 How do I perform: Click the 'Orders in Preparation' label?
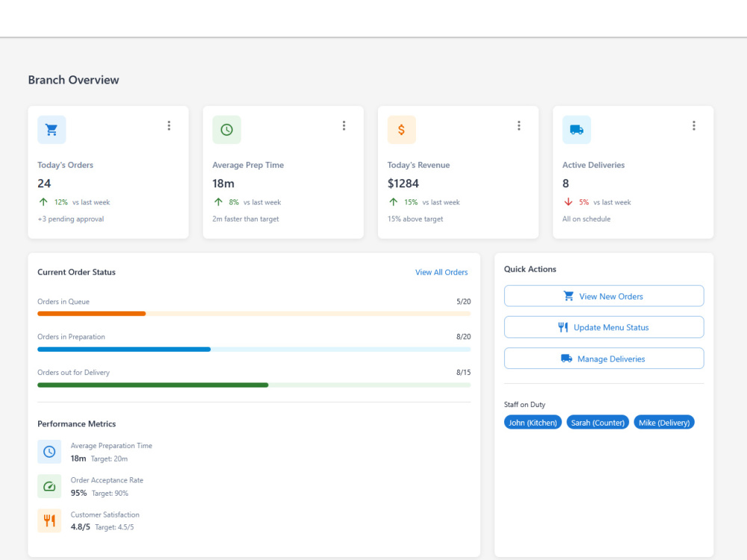[72, 337]
